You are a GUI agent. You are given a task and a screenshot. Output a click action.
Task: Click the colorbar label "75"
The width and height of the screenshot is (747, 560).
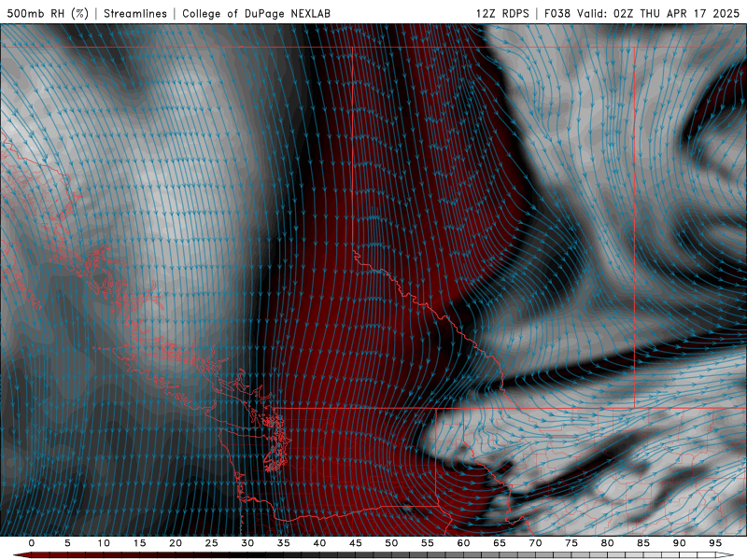click(571, 543)
